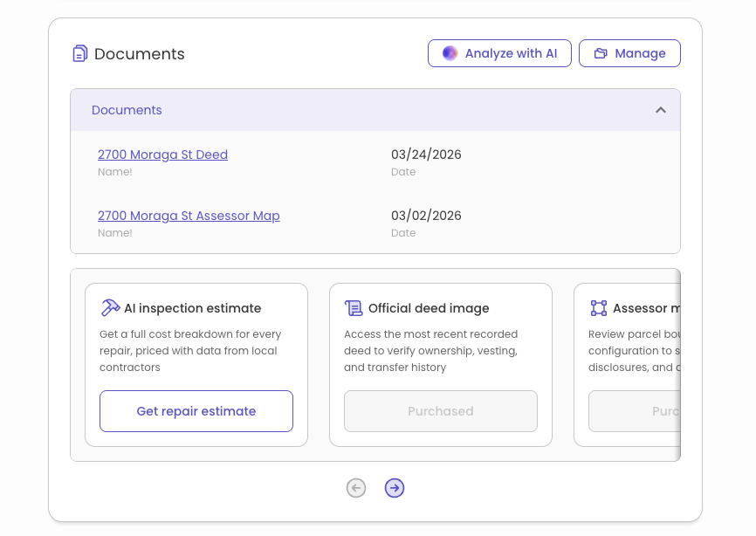This screenshot has width=756, height=536.
Task: Click the Get repair estimate button
Action: point(196,410)
